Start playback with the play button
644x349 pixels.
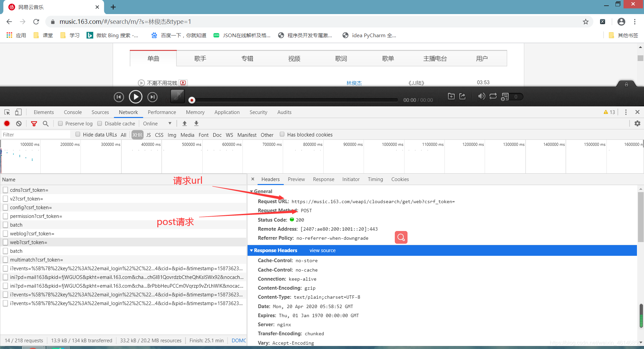pyautogui.click(x=136, y=97)
